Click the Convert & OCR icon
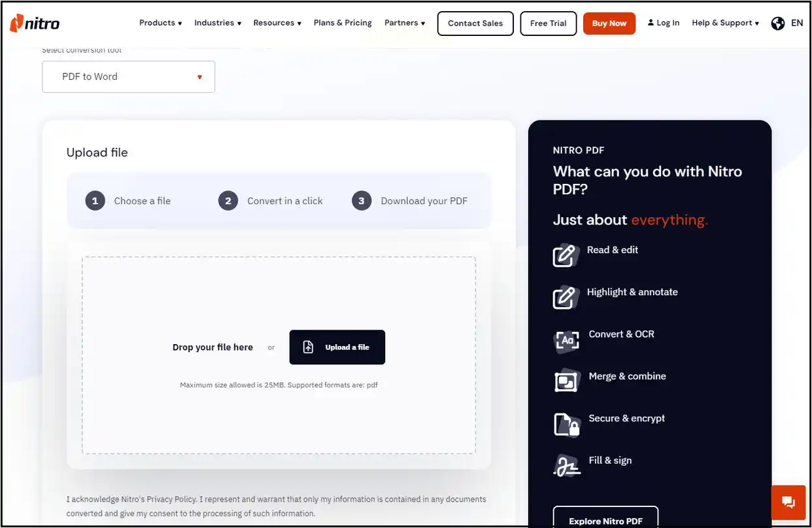 tap(566, 340)
